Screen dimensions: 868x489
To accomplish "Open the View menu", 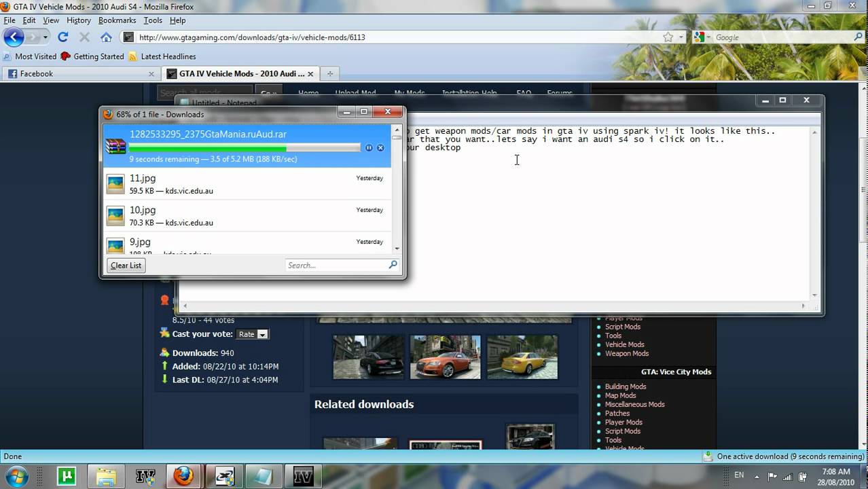I will tap(51, 20).
